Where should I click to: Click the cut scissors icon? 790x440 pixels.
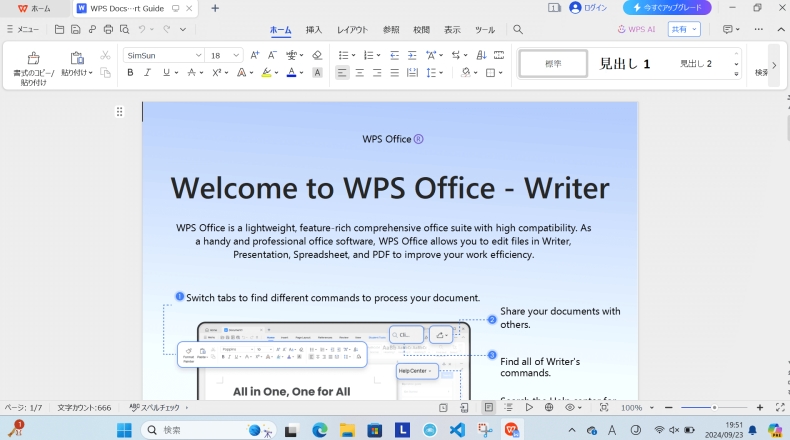(x=105, y=55)
